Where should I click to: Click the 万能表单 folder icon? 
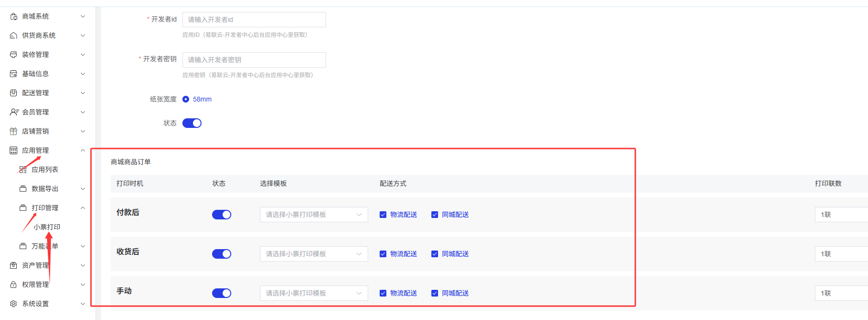click(x=23, y=246)
